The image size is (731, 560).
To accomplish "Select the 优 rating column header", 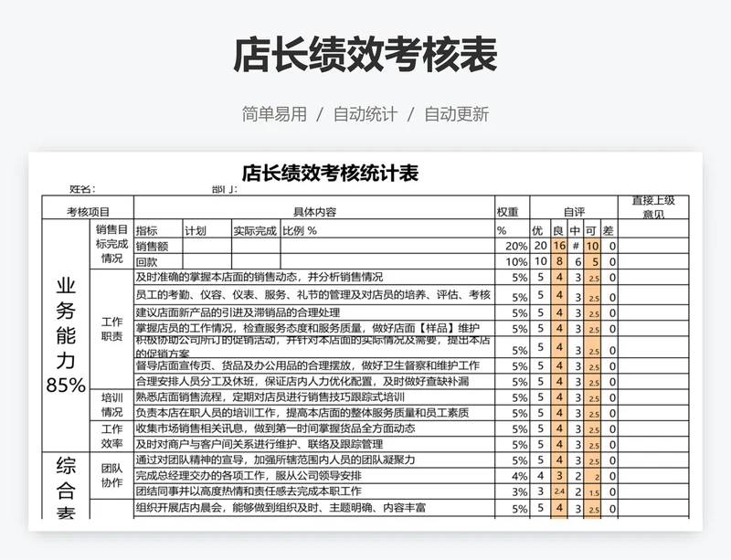I will tap(540, 230).
